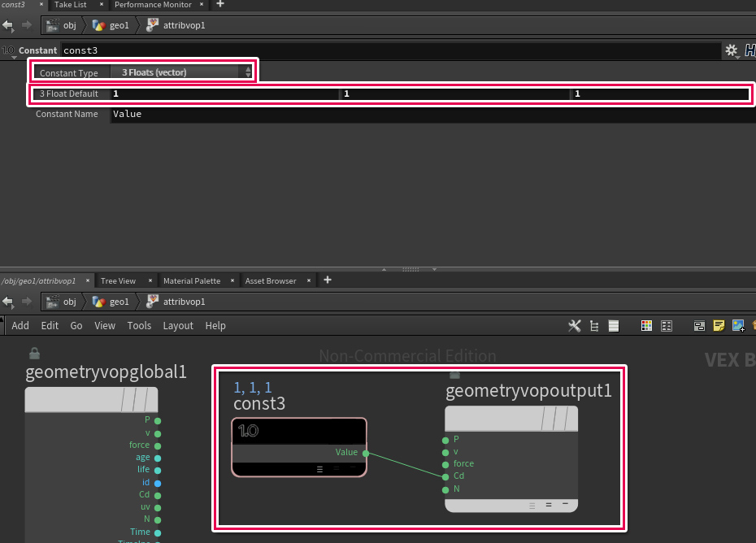Click the force output on geometryvopglobal1

[158, 445]
